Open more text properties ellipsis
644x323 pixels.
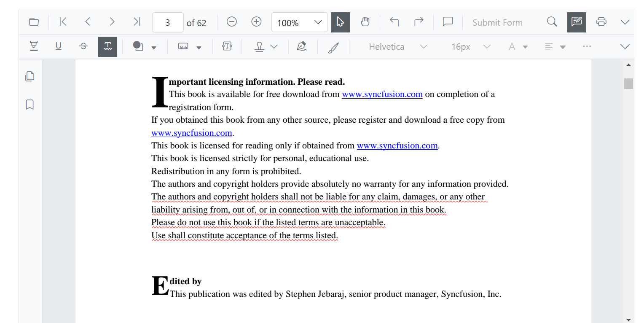587,46
